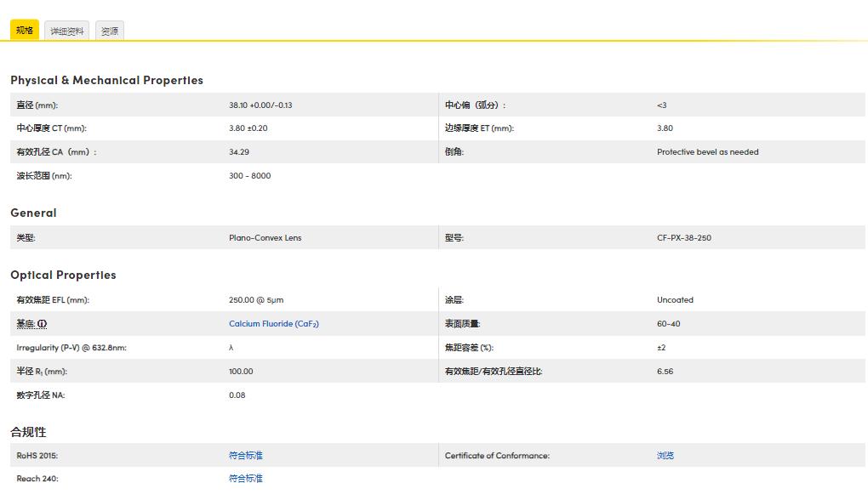Open the info icon beside 基底
868x500 pixels.
43,324
